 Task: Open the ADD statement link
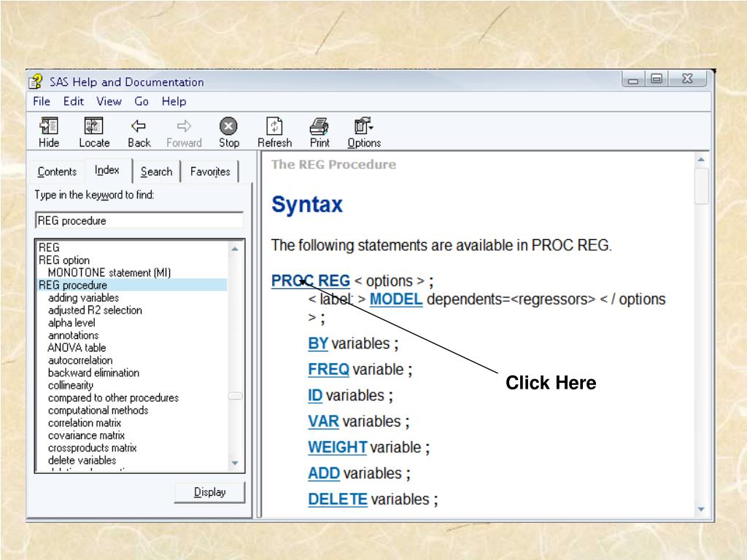coord(324,474)
